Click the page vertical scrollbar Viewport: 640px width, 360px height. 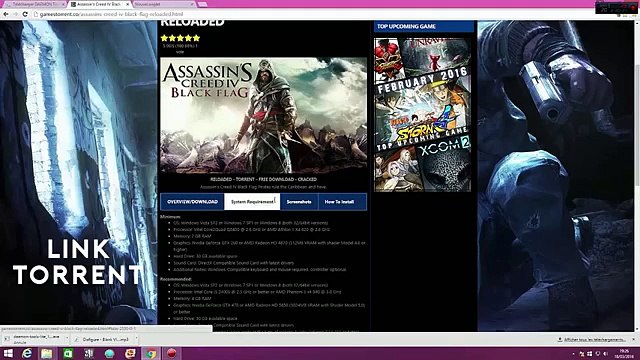pyautogui.click(x=637, y=176)
